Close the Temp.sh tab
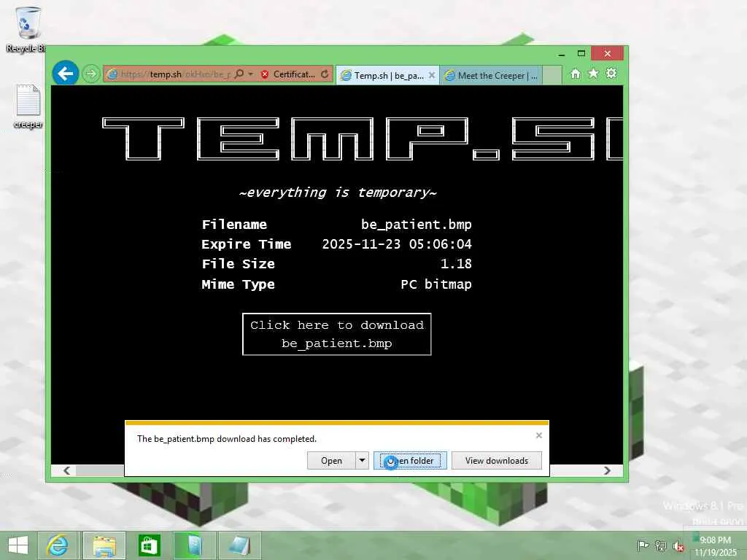 432,75
